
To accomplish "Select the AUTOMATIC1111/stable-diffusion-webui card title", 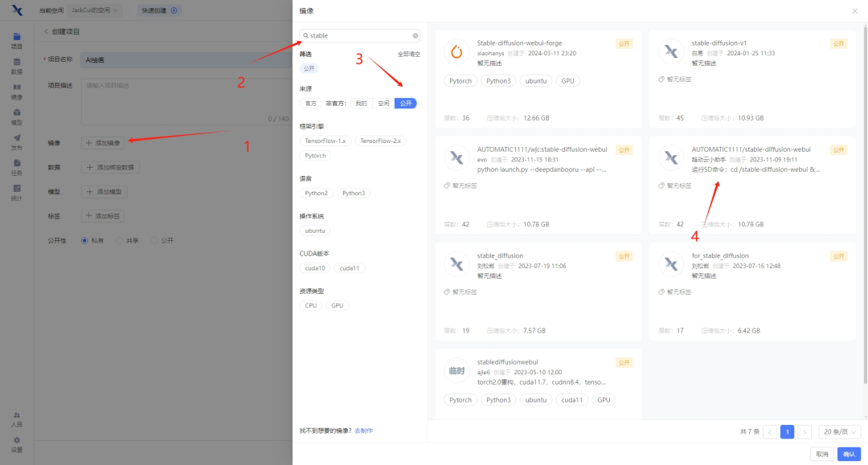I will pyautogui.click(x=751, y=149).
